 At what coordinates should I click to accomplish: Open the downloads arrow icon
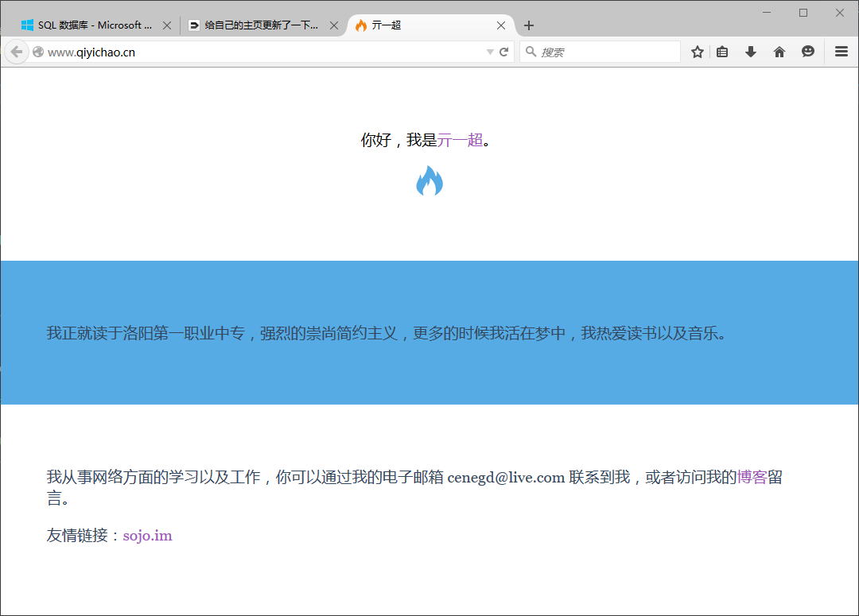click(x=750, y=52)
